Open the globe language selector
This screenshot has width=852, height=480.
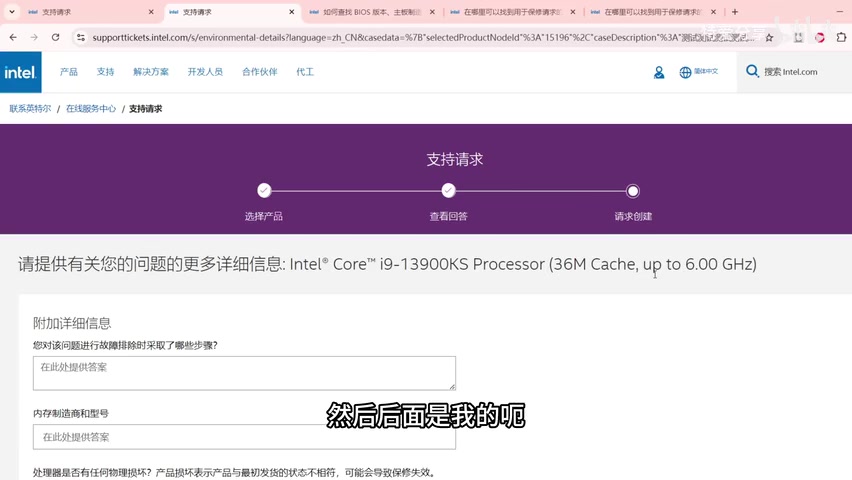click(685, 72)
